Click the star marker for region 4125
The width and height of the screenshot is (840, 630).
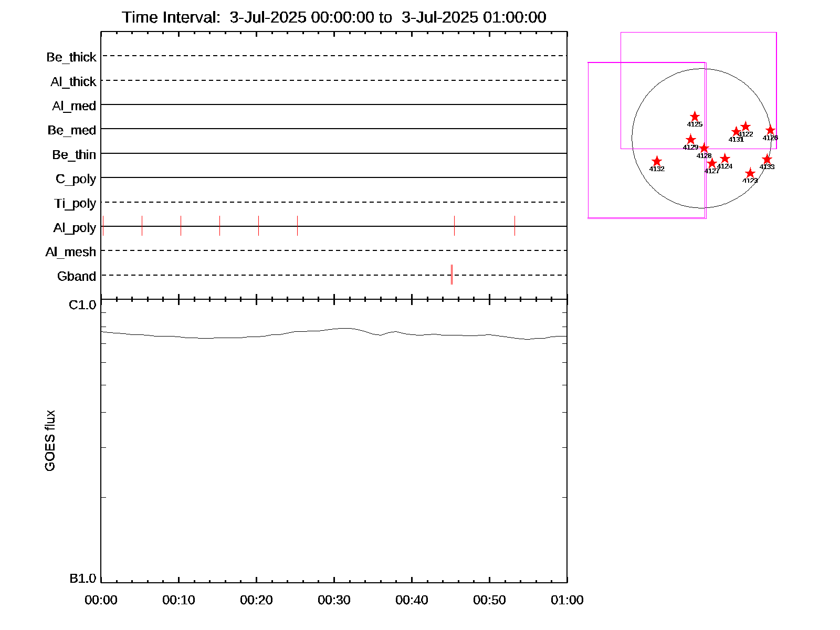(695, 117)
